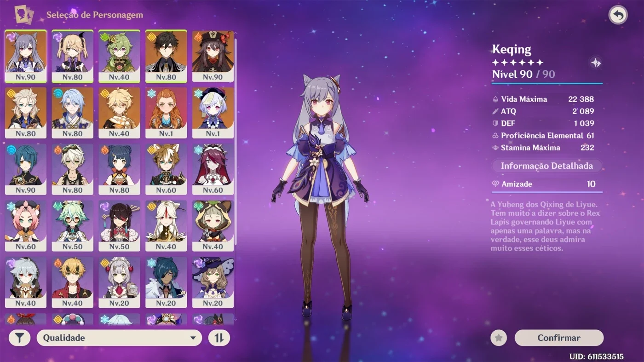Click the Keqing character model
Image resolution: width=644 pixels, height=362 pixels.
[x=320, y=197]
